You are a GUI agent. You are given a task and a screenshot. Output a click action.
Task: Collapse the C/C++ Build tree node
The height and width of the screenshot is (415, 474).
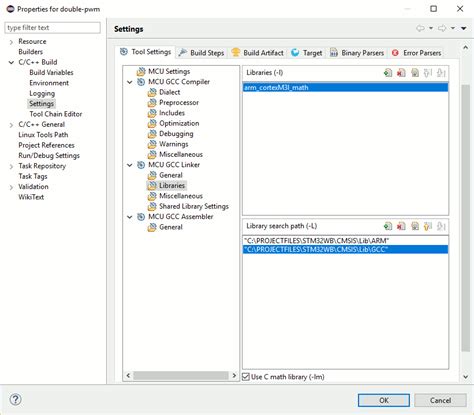pos(11,62)
